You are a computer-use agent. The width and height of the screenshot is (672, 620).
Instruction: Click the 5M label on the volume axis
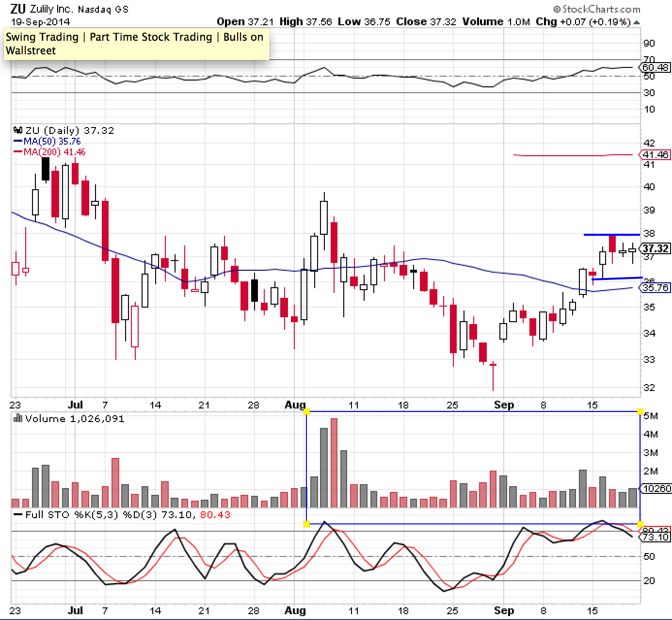pyautogui.click(x=651, y=416)
